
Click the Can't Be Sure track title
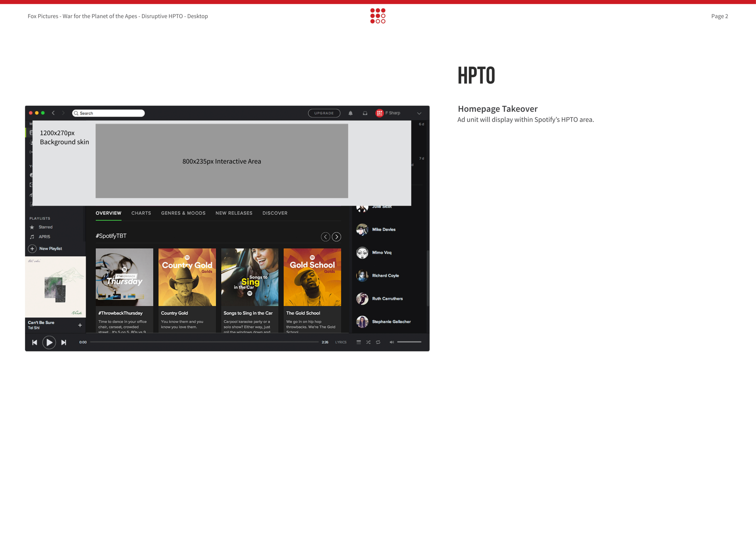tap(41, 322)
